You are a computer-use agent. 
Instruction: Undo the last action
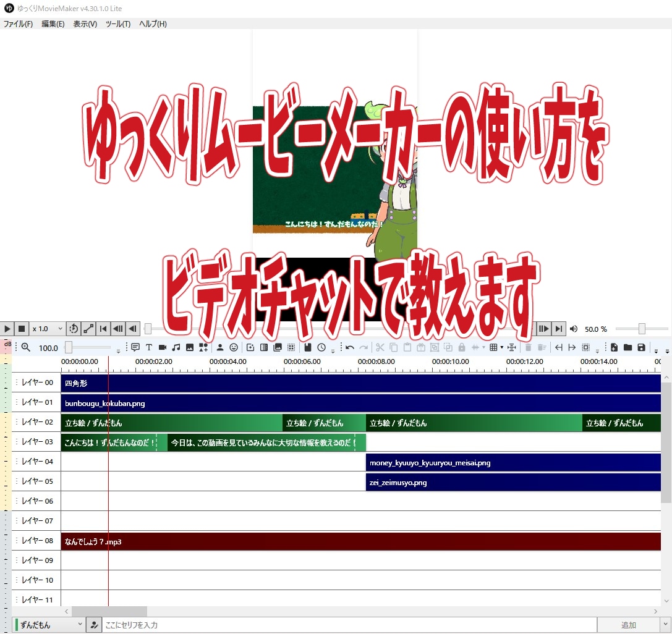350,347
